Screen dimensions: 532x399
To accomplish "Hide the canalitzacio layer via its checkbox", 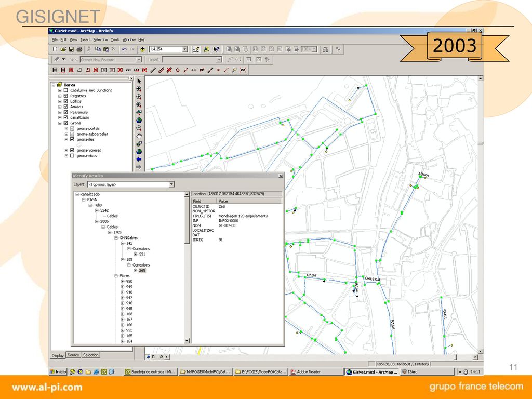I will tap(66, 118).
